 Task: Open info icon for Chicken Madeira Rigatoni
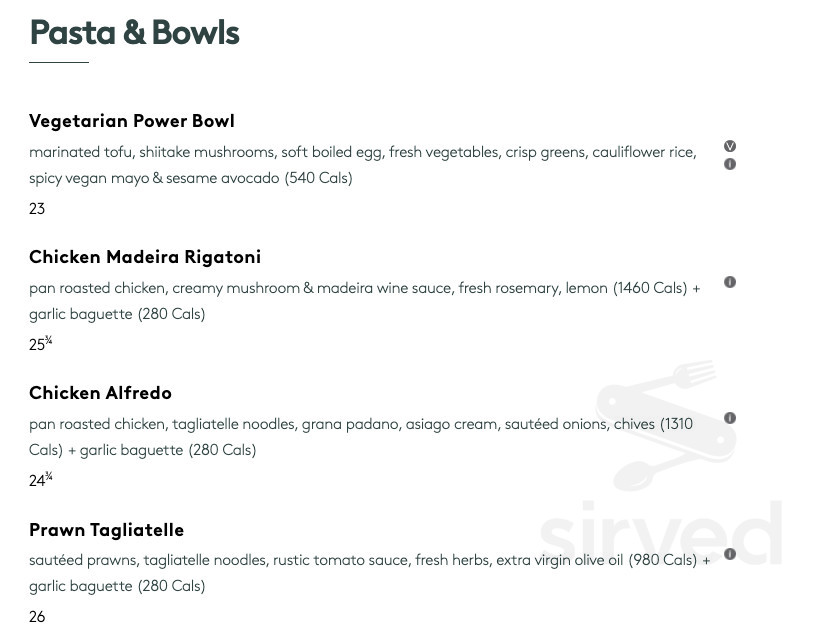730,282
